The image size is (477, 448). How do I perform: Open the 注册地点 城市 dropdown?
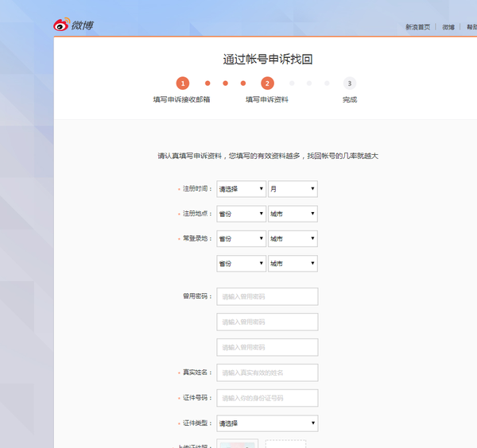tap(293, 214)
